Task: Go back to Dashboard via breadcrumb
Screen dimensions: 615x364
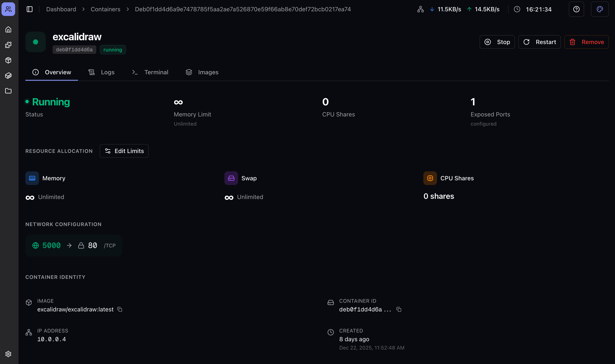Action: (61, 9)
